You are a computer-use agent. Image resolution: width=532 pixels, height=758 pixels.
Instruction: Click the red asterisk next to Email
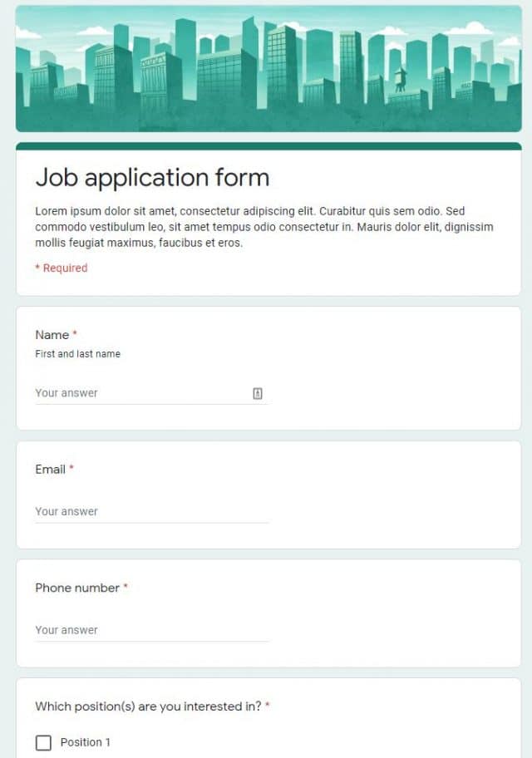[x=71, y=468]
